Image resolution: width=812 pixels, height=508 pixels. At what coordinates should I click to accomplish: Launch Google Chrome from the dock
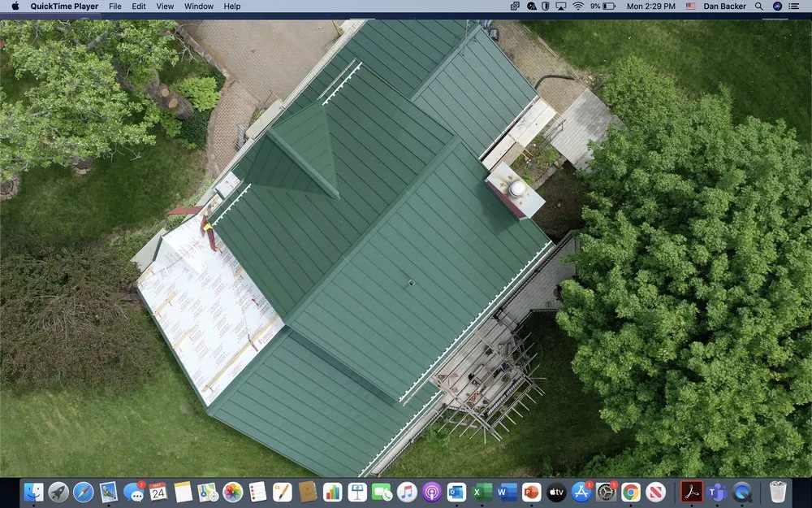click(631, 492)
